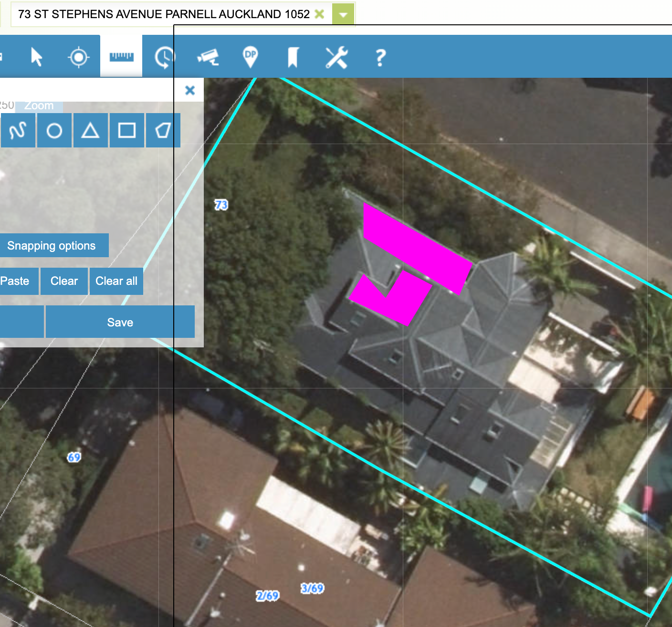This screenshot has height=627, width=672.
Task: Open the historical imagery clock icon
Action: coord(164,57)
